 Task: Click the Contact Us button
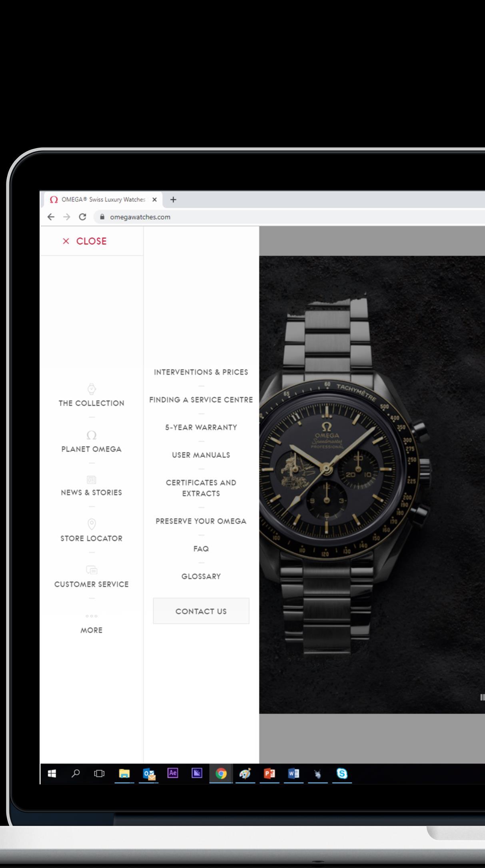pos(201,611)
